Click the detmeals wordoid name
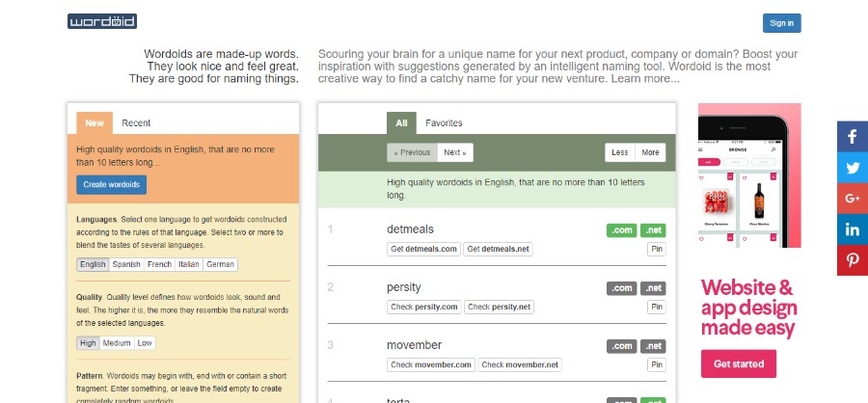The image size is (868, 403). pyautogui.click(x=410, y=229)
